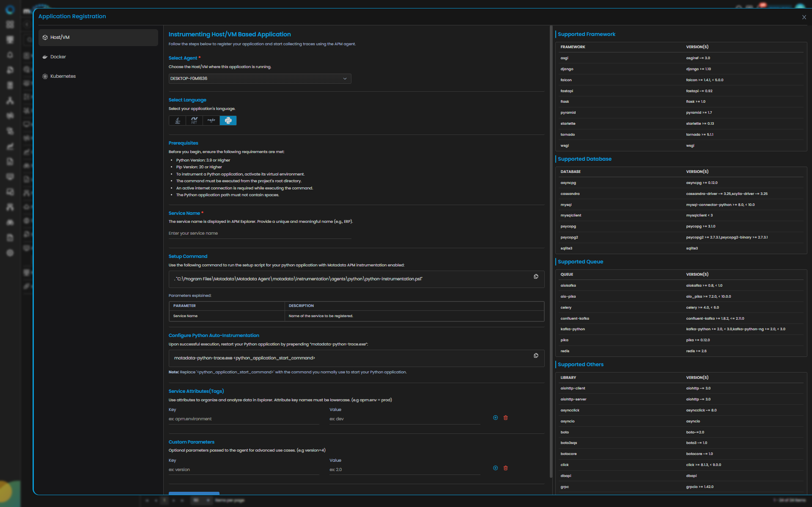This screenshot has height=507, width=812.
Task: Click the celery queue row
Action: (x=681, y=307)
